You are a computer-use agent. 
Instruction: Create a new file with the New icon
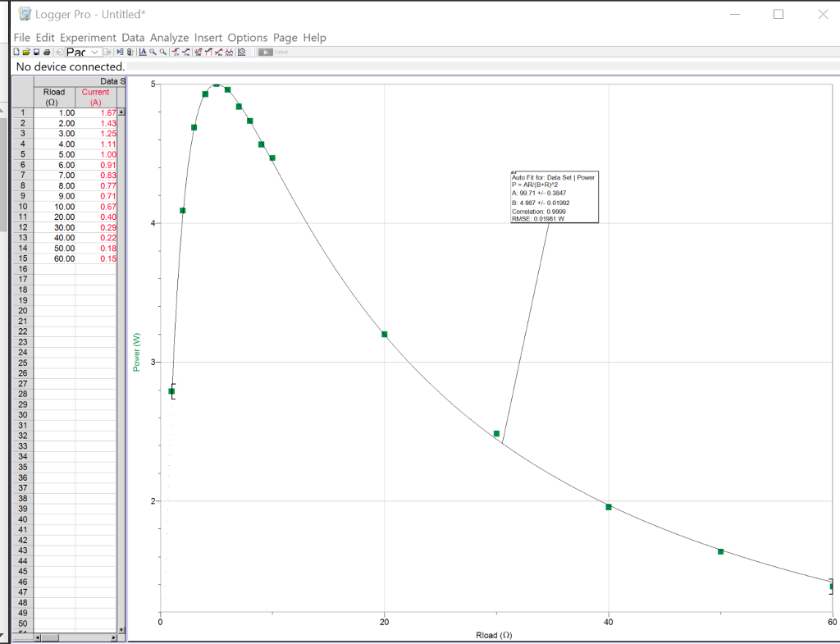15,52
